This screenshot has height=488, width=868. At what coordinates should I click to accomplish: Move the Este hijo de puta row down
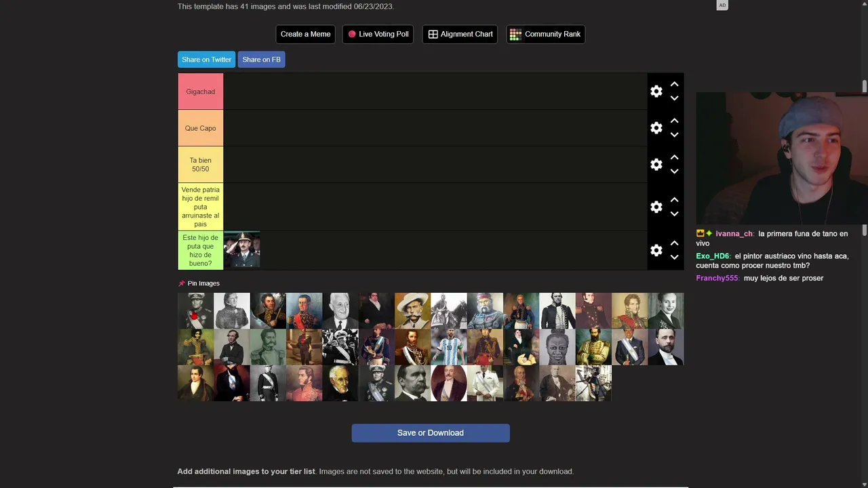coord(674,257)
